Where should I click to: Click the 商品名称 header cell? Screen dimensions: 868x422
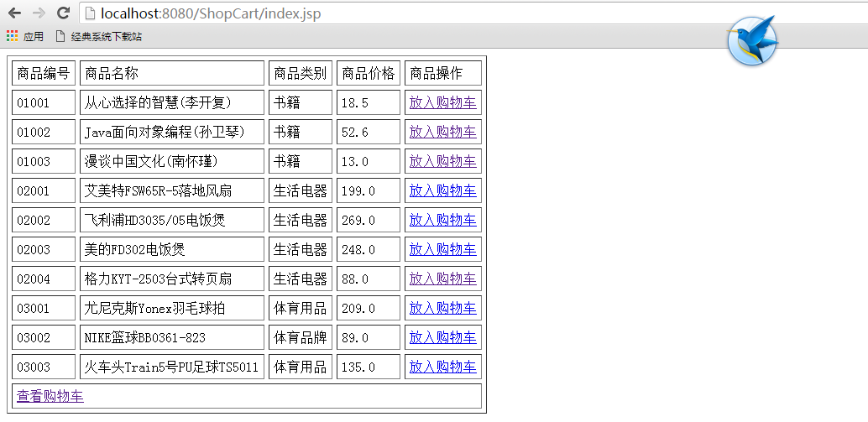click(172, 73)
